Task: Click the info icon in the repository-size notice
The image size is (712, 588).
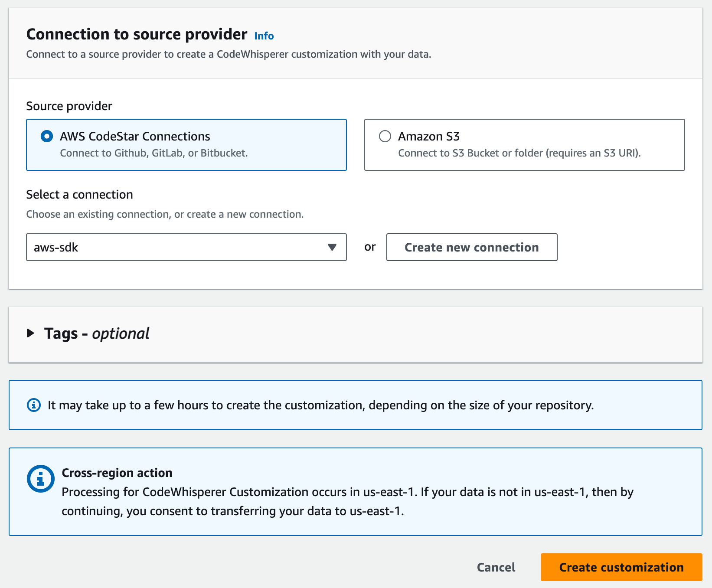Action: [34, 405]
